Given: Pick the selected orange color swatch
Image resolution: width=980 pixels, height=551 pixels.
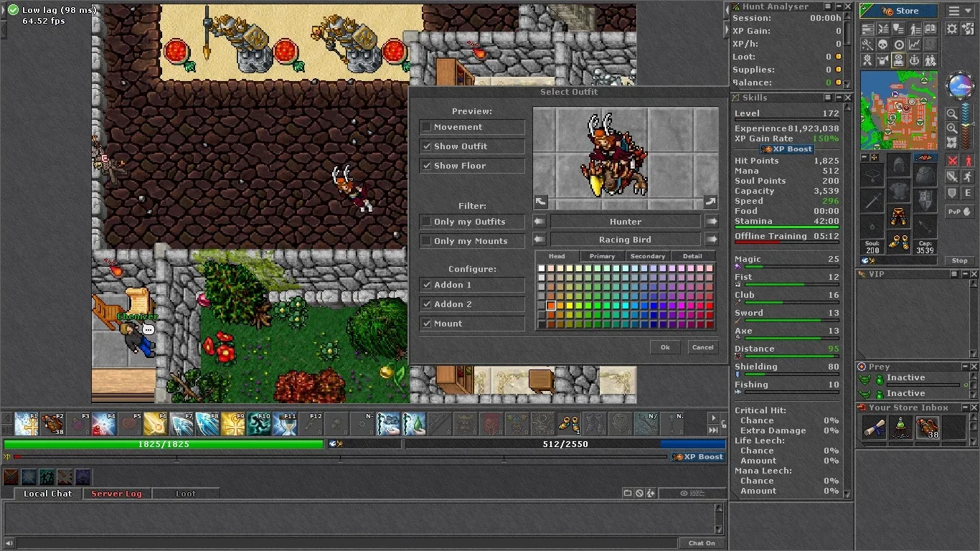Looking at the screenshot, I should click(551, 306).
